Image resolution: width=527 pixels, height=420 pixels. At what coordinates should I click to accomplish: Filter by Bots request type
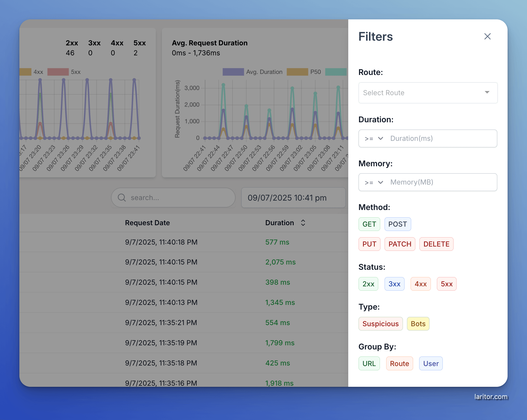pyautogui.click(x=418, y=324)
